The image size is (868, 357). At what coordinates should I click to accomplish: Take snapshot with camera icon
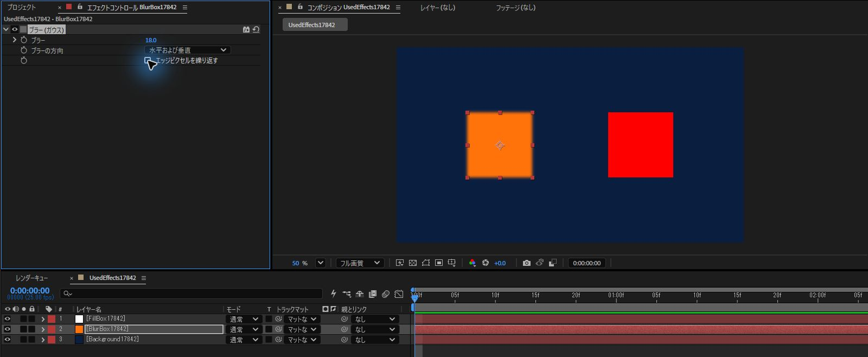(526, 263)
